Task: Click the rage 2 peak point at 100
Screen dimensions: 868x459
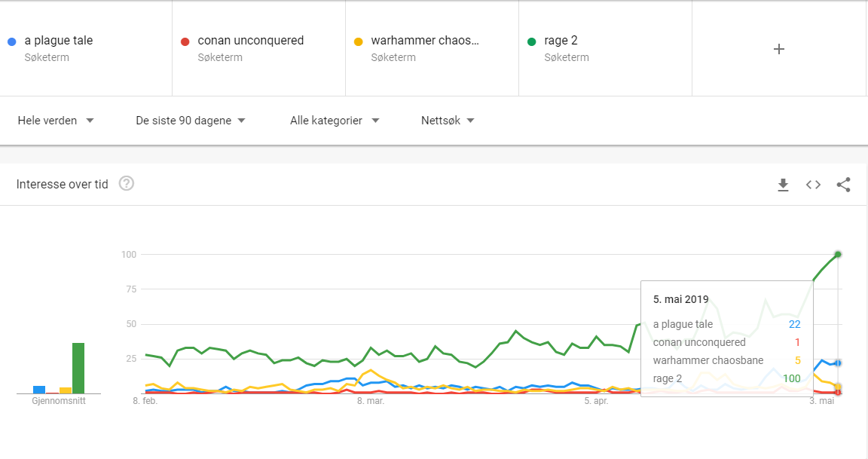Action: pyautogui.click(x=838, y=254)
